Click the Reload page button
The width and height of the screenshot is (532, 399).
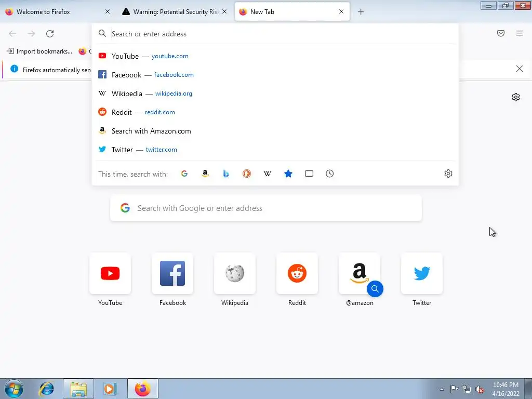point(50,34)
